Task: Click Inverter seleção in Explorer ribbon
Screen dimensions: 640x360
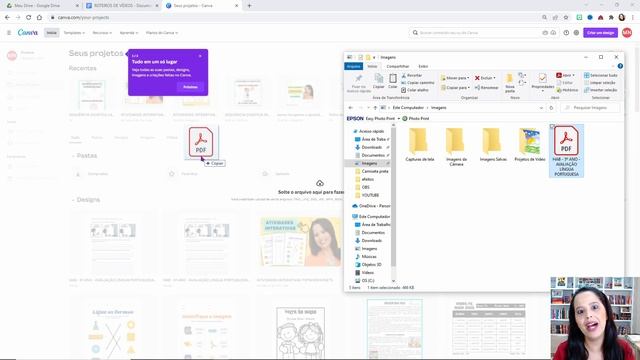Action: 600,90
